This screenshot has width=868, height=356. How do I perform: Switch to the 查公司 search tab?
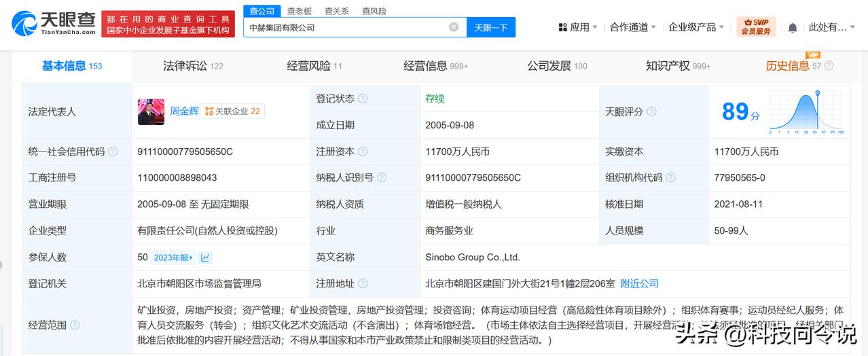coord(261,11)
